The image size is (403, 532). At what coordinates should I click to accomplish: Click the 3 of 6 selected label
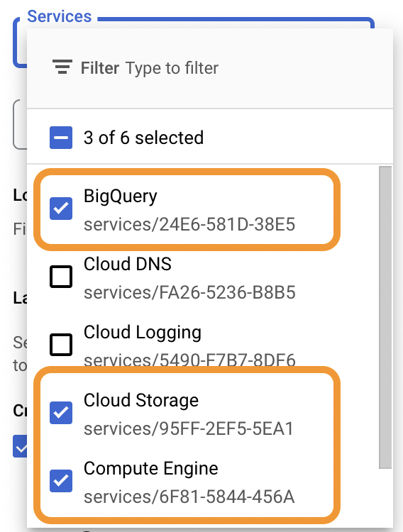click(143, 138)
